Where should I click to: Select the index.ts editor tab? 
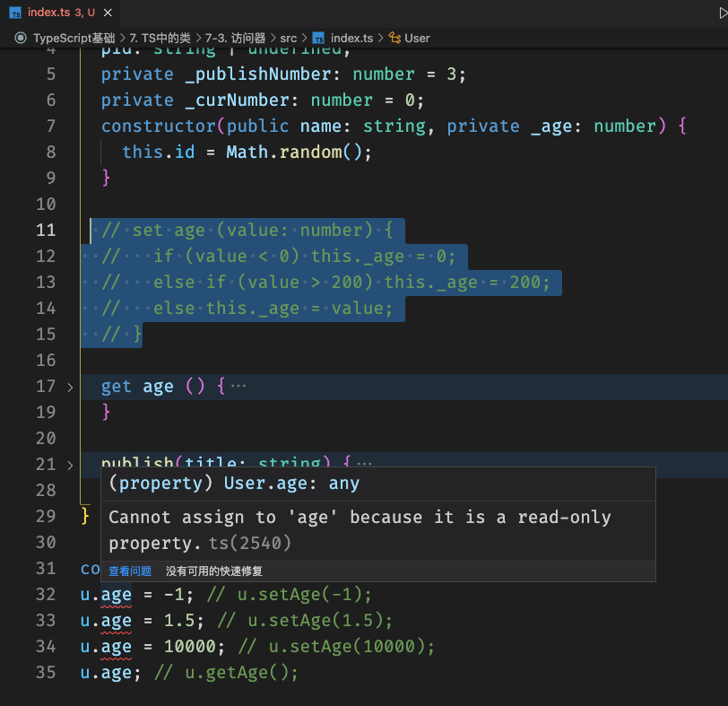coord(60,13)
